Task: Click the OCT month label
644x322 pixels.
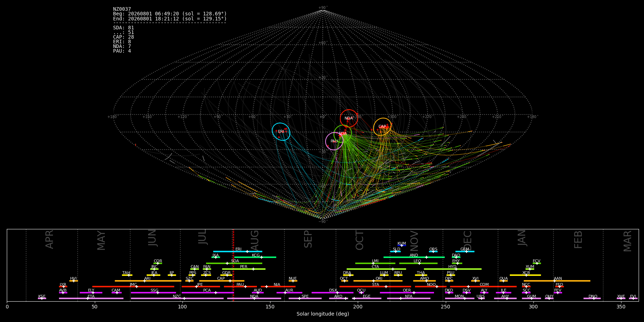Action: point(360,240)
